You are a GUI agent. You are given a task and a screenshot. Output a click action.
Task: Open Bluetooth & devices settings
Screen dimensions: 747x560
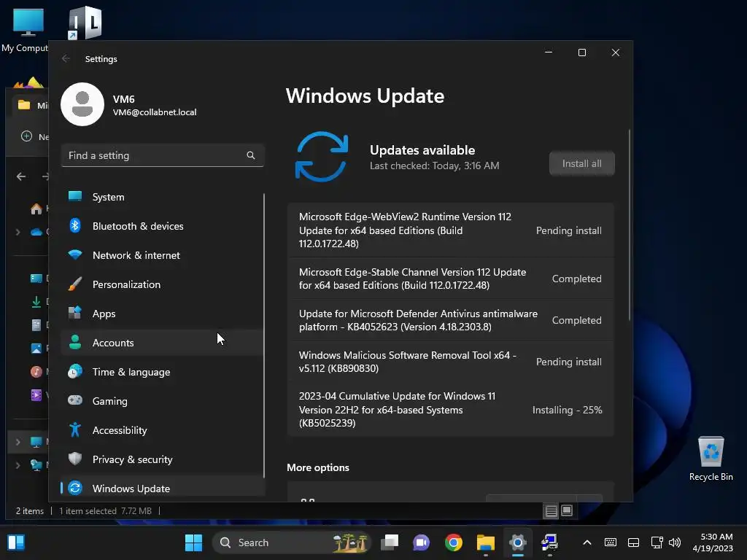point(162,226)
